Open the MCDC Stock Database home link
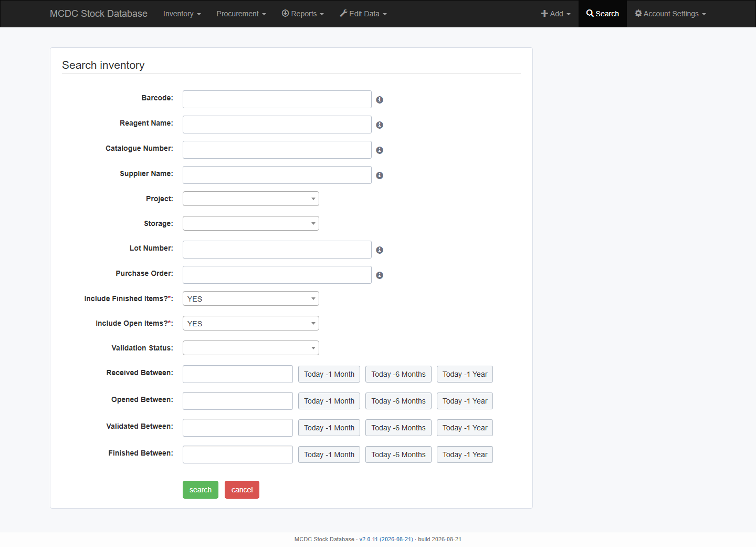756x547 pixels. (x=99, y=14)
